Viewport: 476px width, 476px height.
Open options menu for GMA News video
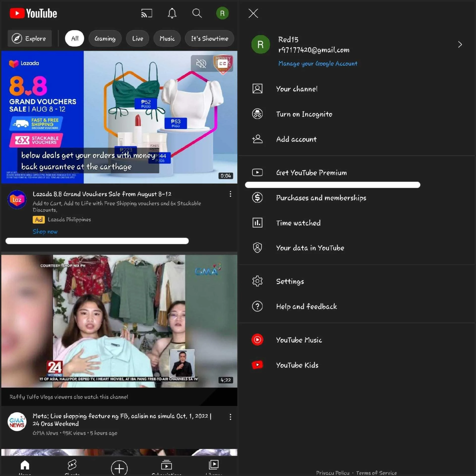coord(230,417)
